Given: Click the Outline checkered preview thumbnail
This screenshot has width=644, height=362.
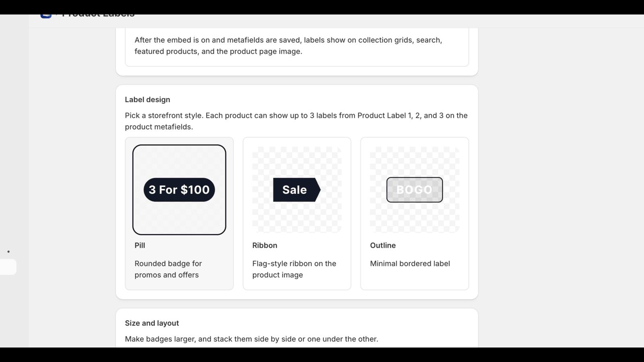Looking at the screenshot, I should point(415,190).
